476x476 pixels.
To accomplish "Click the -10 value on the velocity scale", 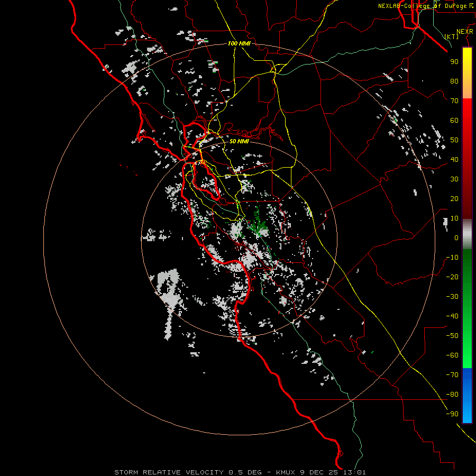I will pyautogui.click(x=452, y=258).
